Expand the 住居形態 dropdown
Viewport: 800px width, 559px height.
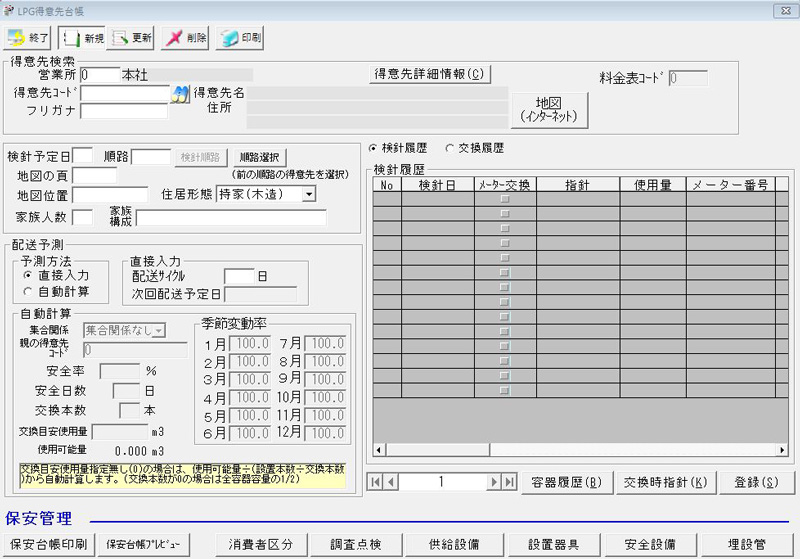pos(308,194)
